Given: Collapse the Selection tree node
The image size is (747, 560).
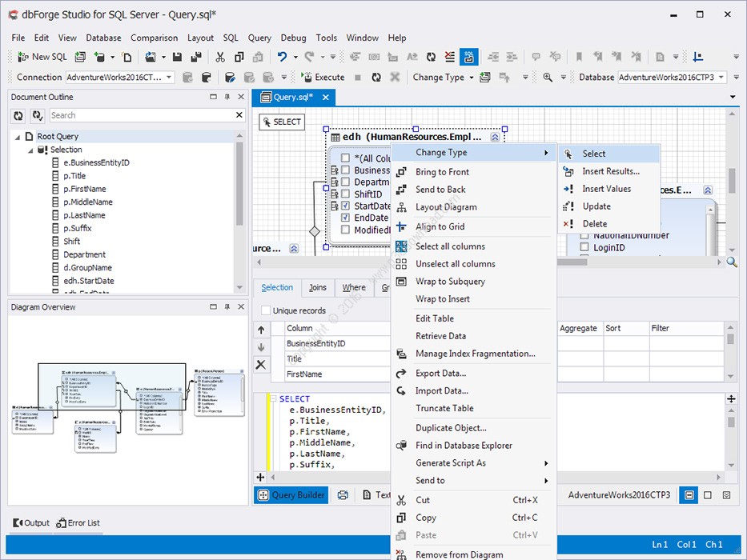Looking at the screenshot, I should [30, 150].
